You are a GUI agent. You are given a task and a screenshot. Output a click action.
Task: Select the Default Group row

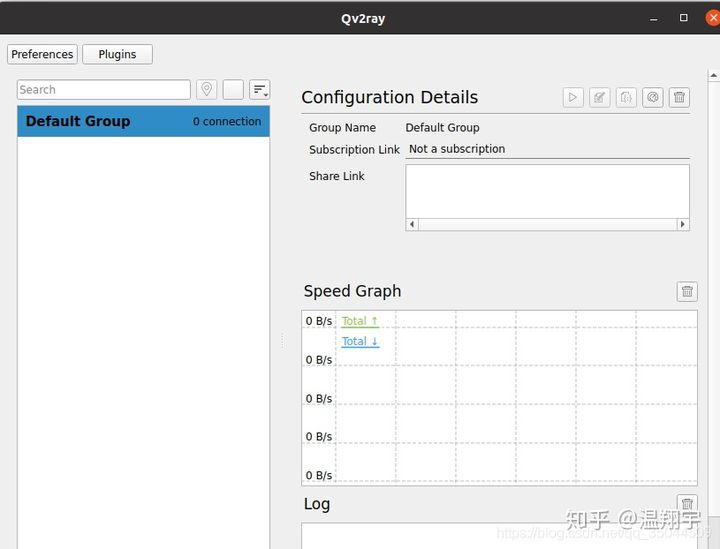point(143,121)
